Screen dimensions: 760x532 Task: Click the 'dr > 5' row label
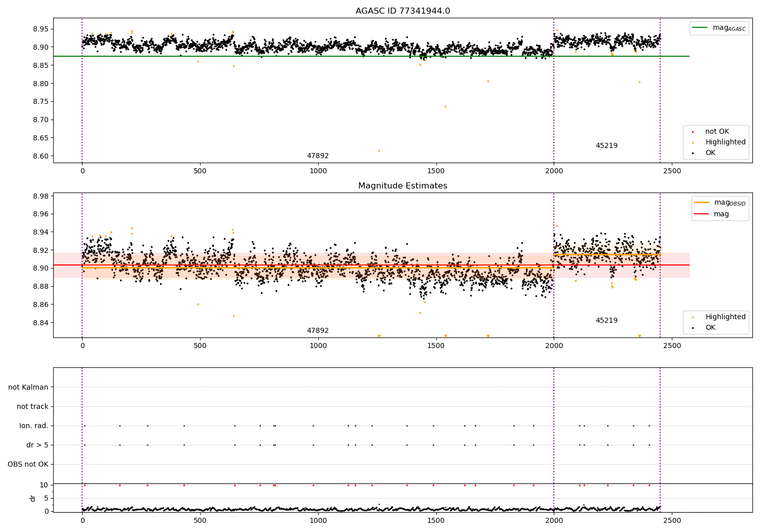click(37, 445)
